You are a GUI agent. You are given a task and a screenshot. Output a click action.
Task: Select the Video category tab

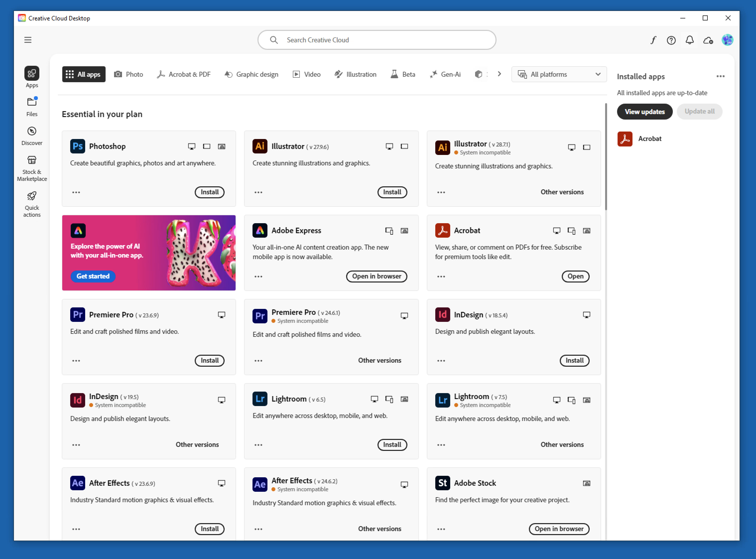307,74
